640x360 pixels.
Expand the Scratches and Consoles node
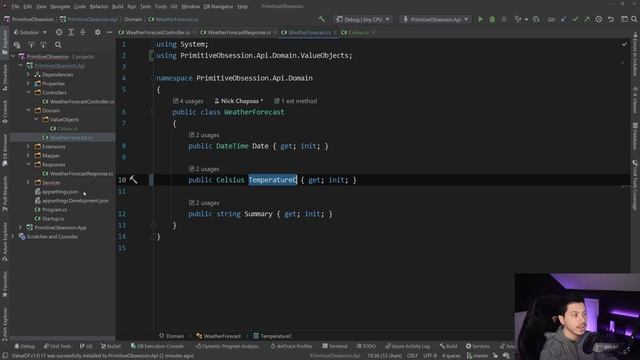pyautogui.click(x=13, y=236)
